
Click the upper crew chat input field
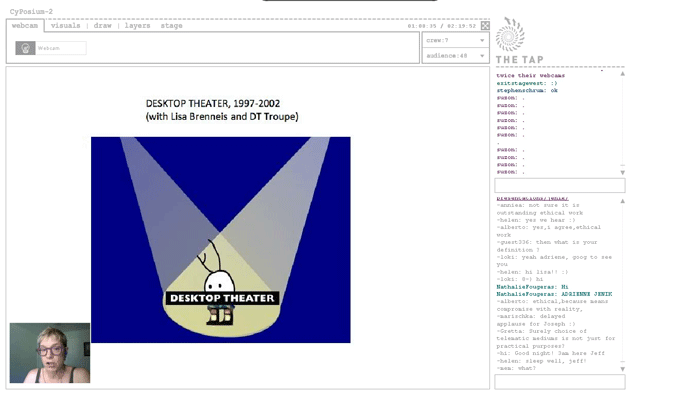(560, 185)
